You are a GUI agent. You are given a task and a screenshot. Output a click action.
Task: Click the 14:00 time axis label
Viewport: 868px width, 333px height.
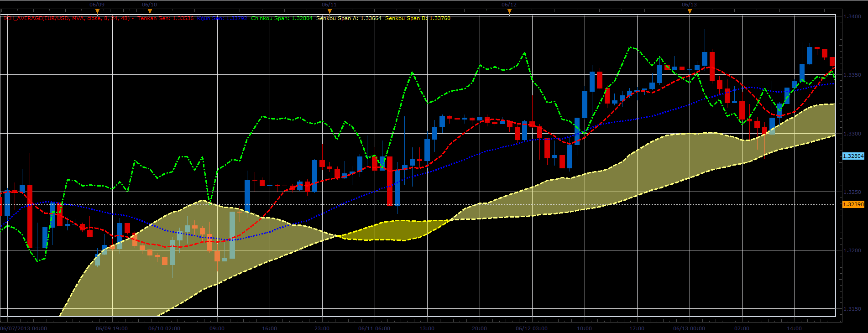(794, 328)
